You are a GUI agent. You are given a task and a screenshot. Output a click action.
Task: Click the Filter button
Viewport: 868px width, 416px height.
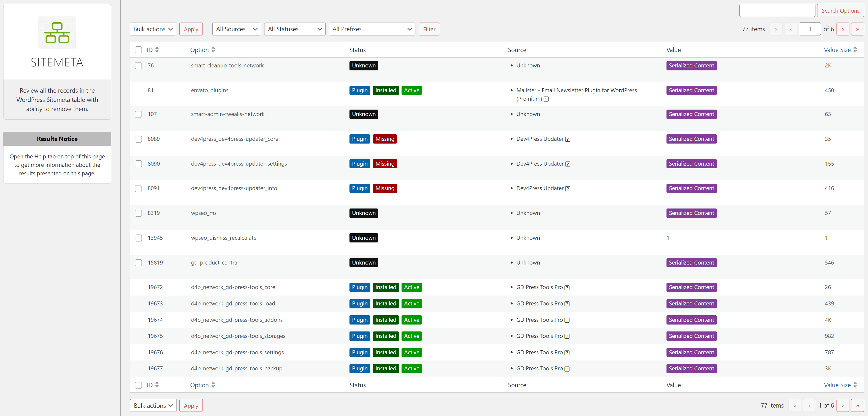coord(429,29)
